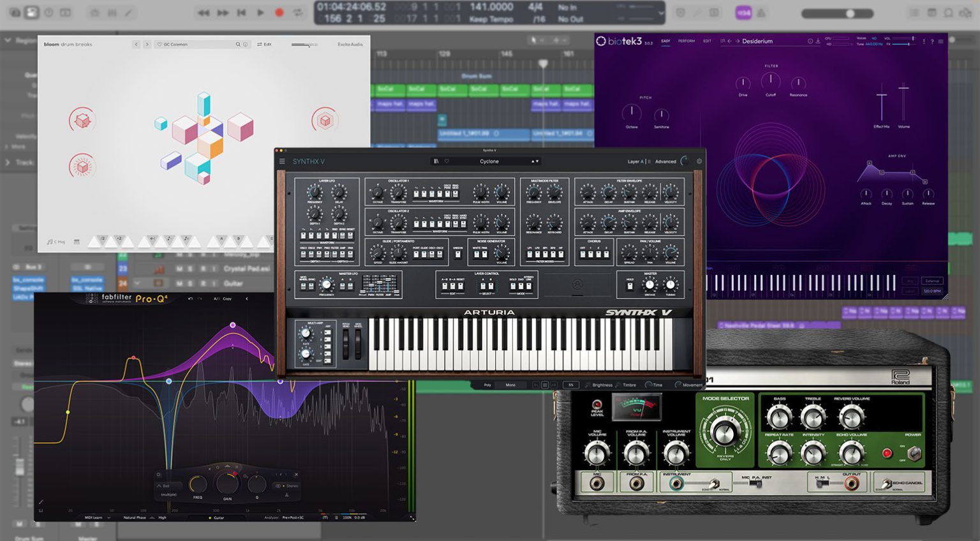
Task: Open the Cyclone preset selector arrows
Action: [x=535, y=161]
